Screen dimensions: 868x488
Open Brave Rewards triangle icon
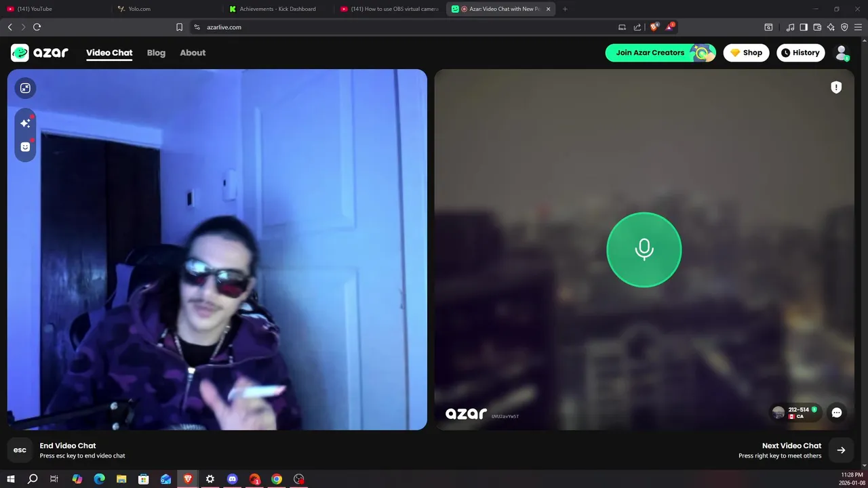[x=670, y=27]
